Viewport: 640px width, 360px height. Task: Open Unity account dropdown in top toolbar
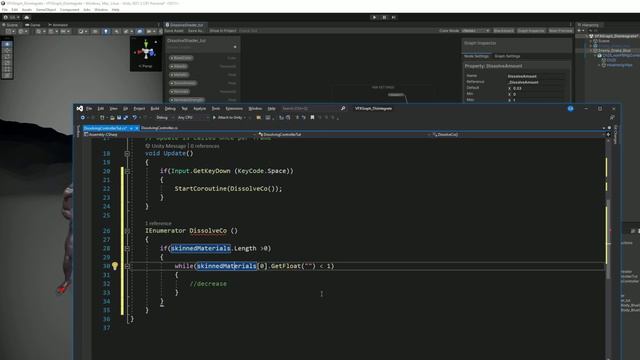[x=11, y=18]
